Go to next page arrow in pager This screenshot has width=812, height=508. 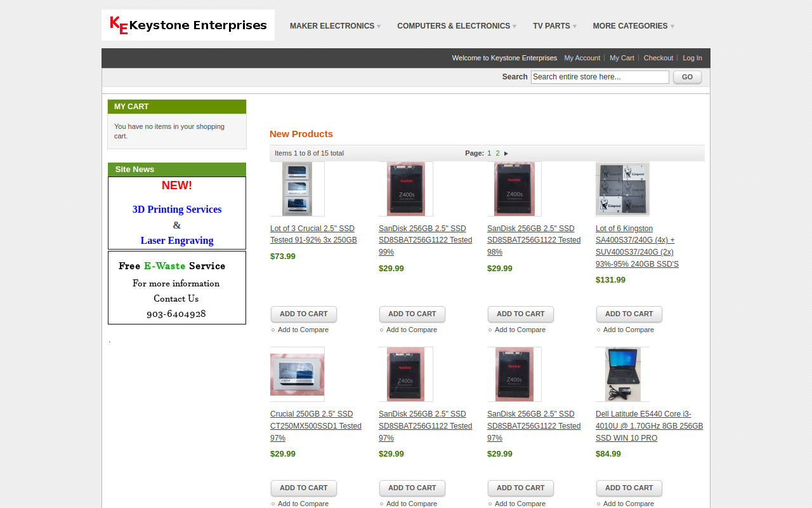pyautogui.click(x=506, y=154)
